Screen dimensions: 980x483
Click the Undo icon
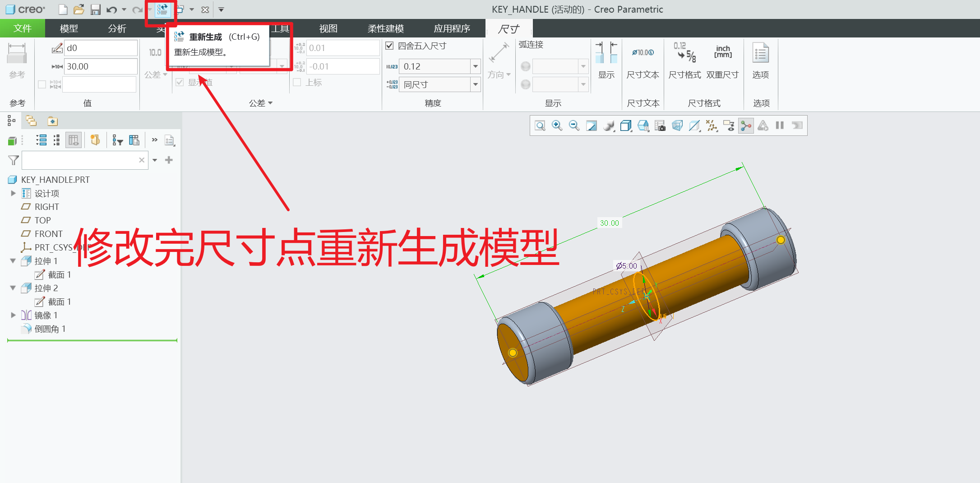[112, 9]
